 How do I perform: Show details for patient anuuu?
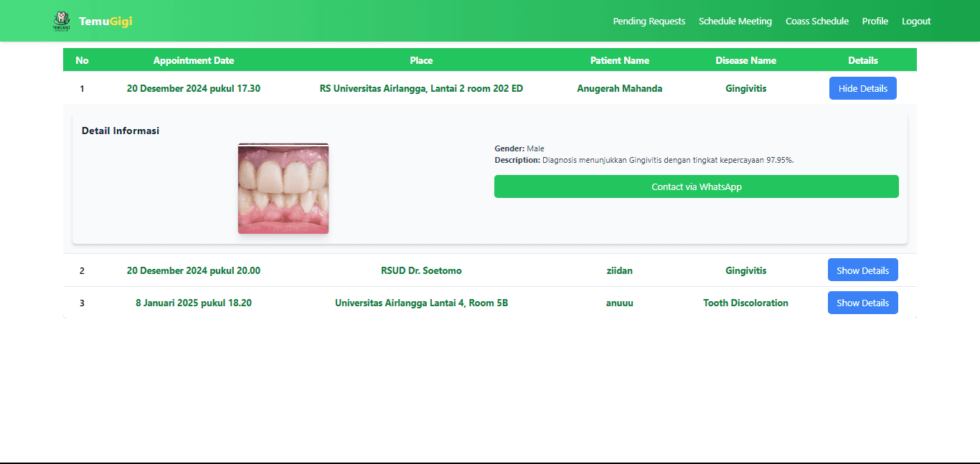pyautogui.click(x=862, y=303)
